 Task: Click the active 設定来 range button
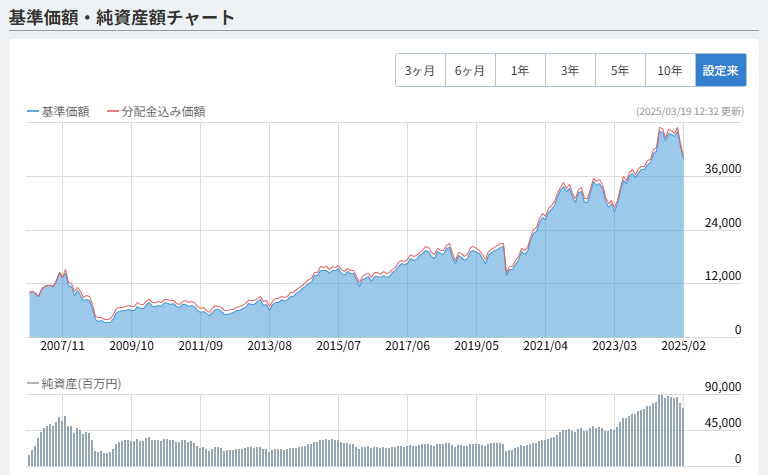pos(720,71)
